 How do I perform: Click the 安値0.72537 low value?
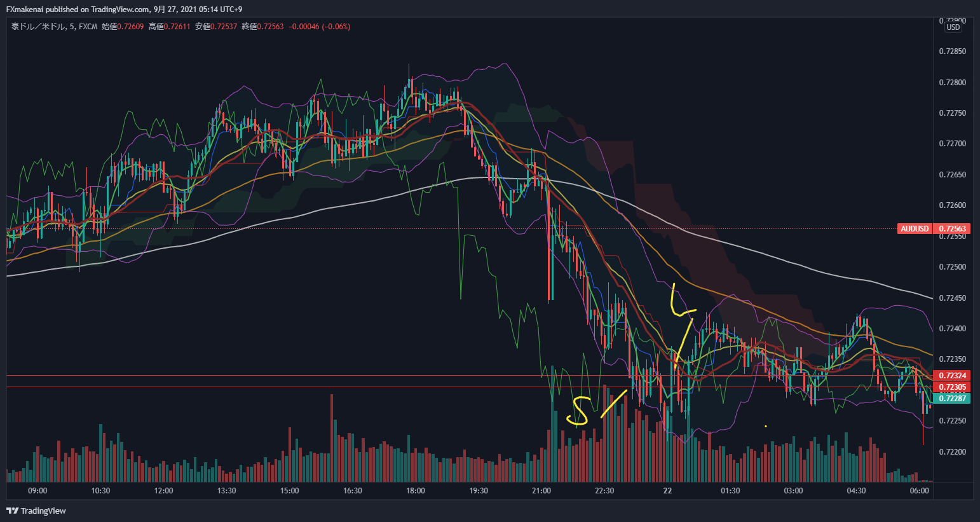click(216, 27)
